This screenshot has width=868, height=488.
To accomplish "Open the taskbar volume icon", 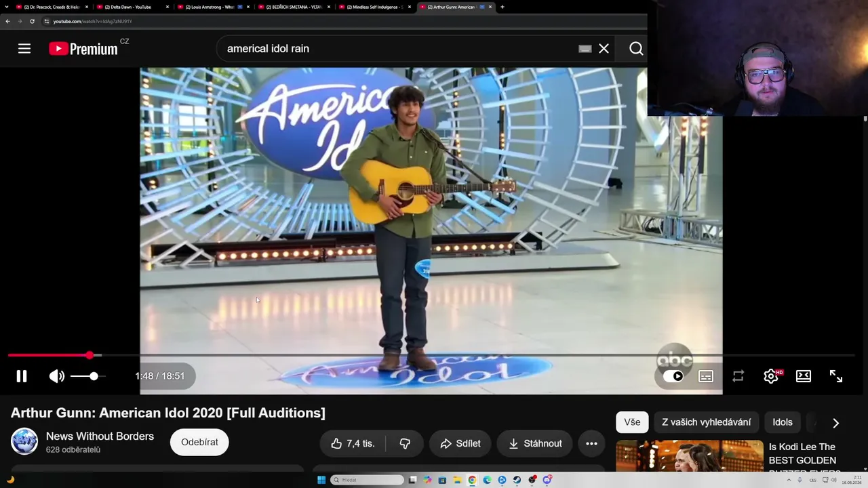I will pyautogui.click(x=833, y=480).
